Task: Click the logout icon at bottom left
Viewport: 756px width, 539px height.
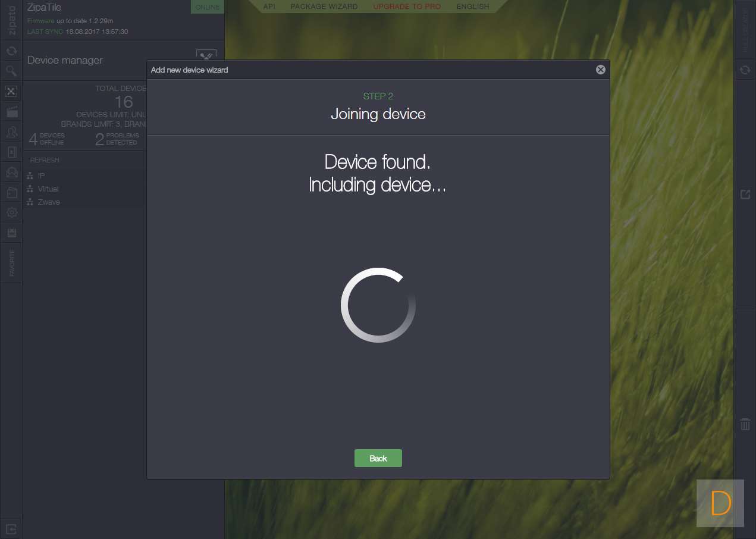Action: click(x=11, y=528)
